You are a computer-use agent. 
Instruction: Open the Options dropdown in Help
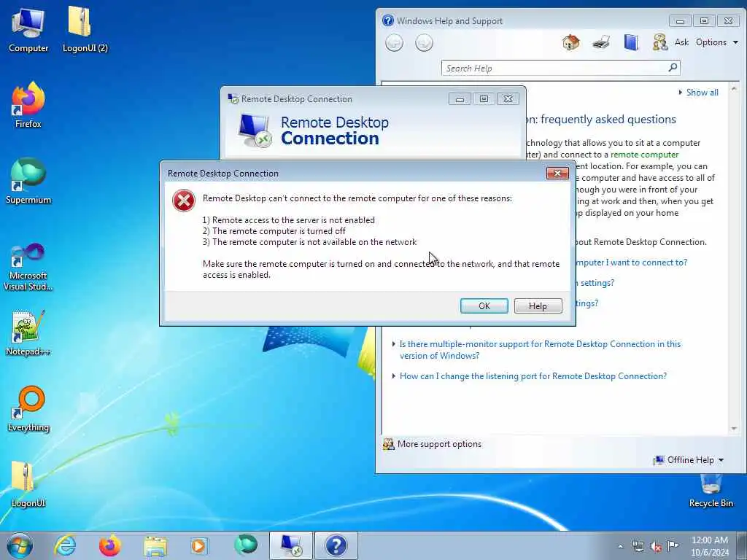717,42
